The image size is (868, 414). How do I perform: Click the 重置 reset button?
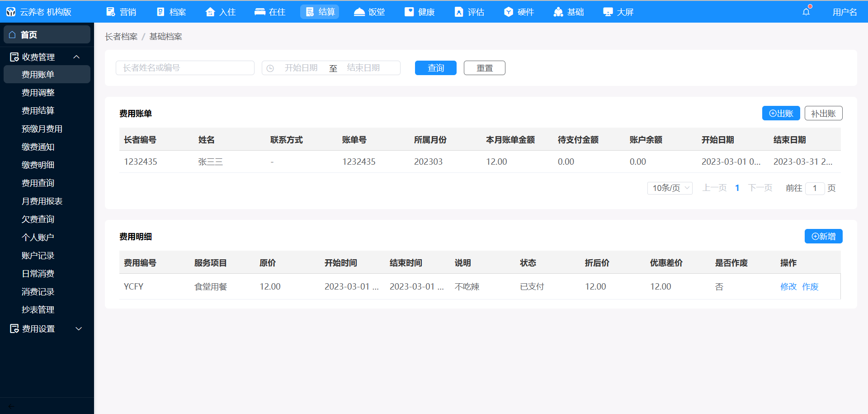click(484, 68)
